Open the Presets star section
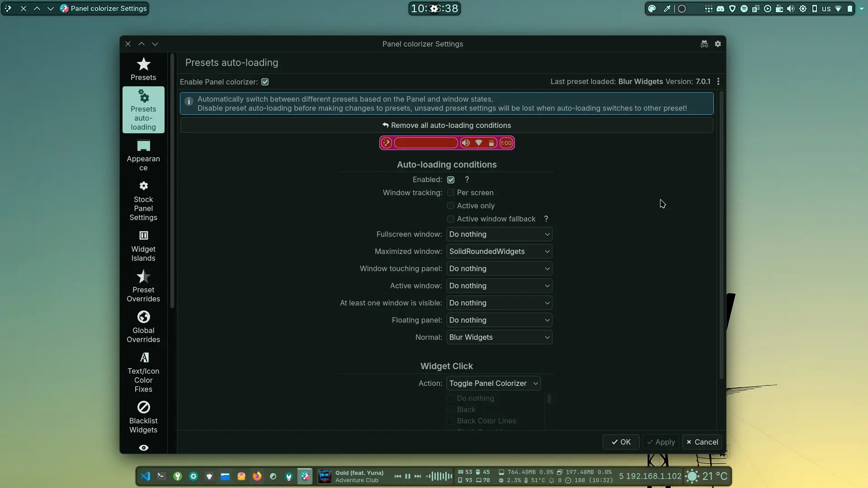This screenshot has height=488, width=868. tap(143, 69)
